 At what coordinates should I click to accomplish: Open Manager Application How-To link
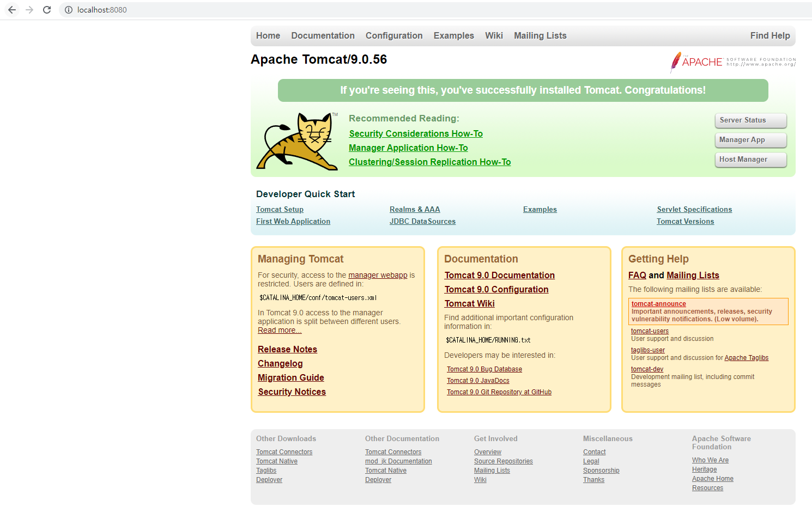408,148
